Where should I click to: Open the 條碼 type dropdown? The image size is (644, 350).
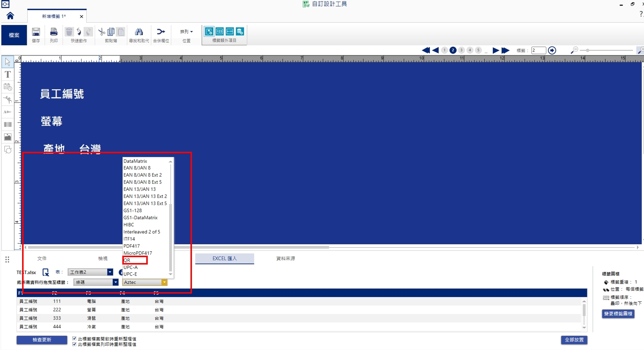pyautogui.click(x=96, y=282)
